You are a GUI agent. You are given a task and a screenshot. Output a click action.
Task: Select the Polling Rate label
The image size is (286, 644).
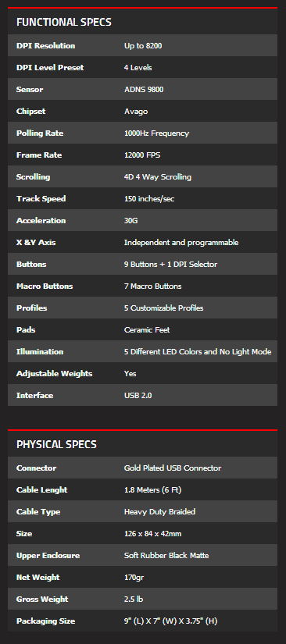[40, 133]
